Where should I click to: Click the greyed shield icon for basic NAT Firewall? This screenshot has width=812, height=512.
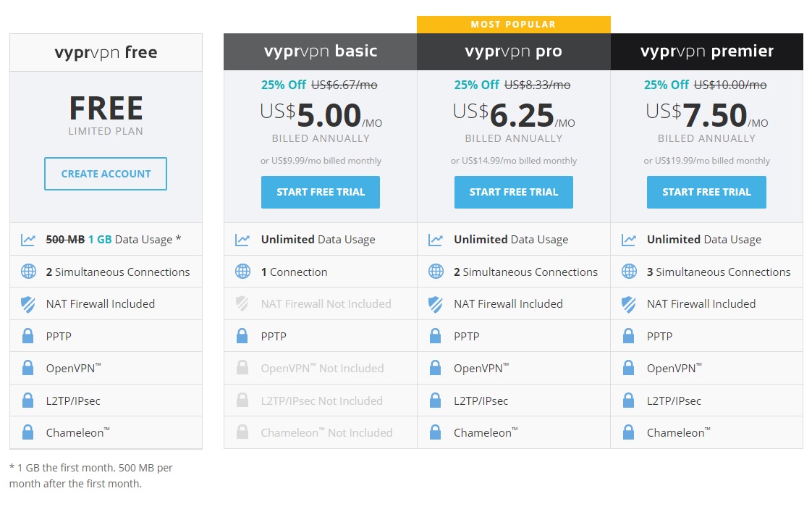tap(242, 303)
